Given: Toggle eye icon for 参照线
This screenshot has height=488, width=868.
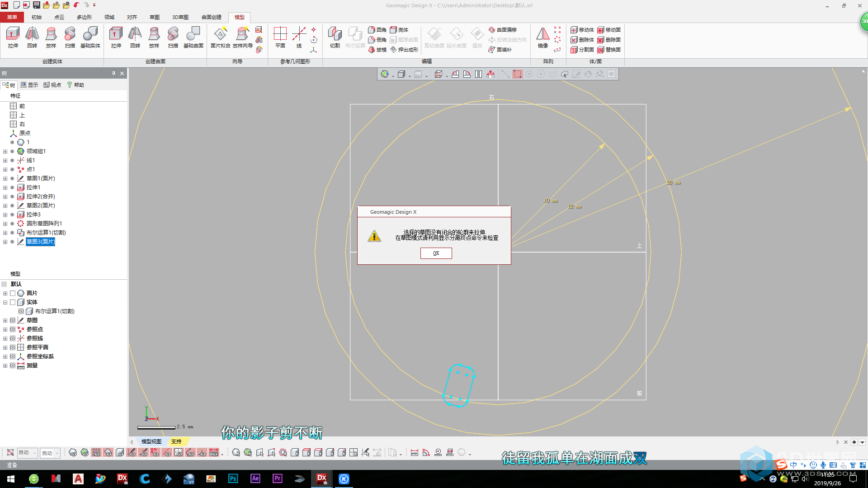Looking at the screenshot, I should 13,338.
